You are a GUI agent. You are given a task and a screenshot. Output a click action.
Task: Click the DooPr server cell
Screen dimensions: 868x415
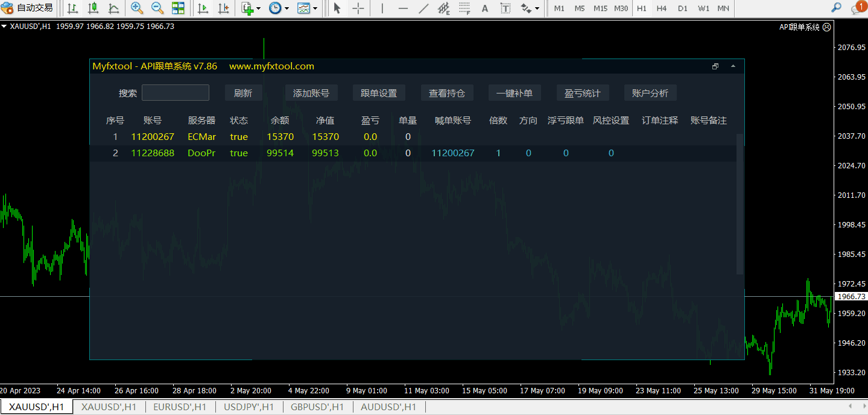[201, 153]
